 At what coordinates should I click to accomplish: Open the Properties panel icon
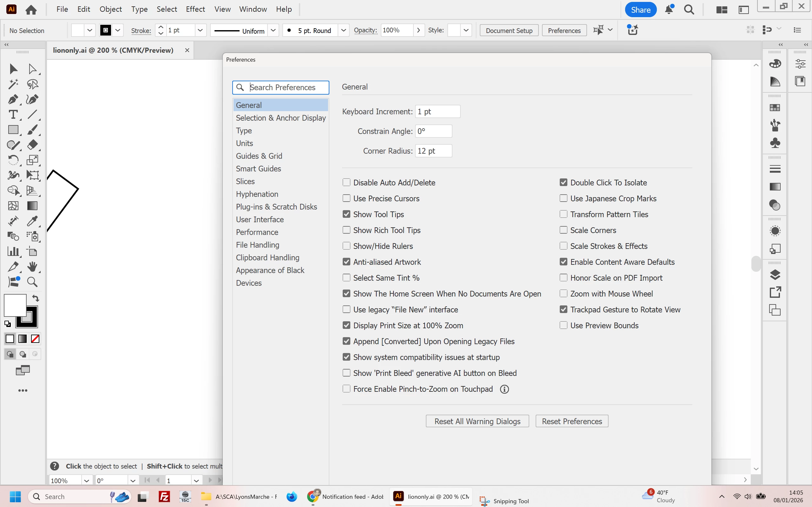click(x=800, y=63)
